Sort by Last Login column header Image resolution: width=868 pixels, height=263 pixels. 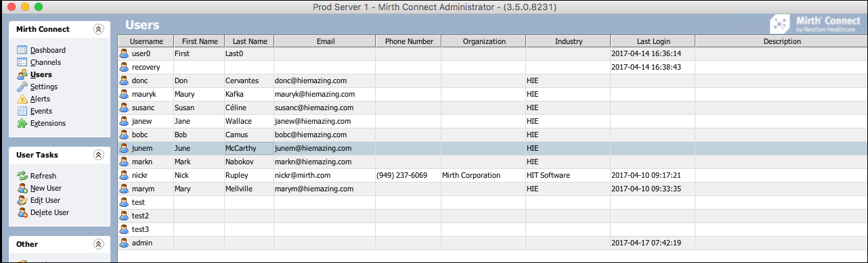tap(653, 41)
